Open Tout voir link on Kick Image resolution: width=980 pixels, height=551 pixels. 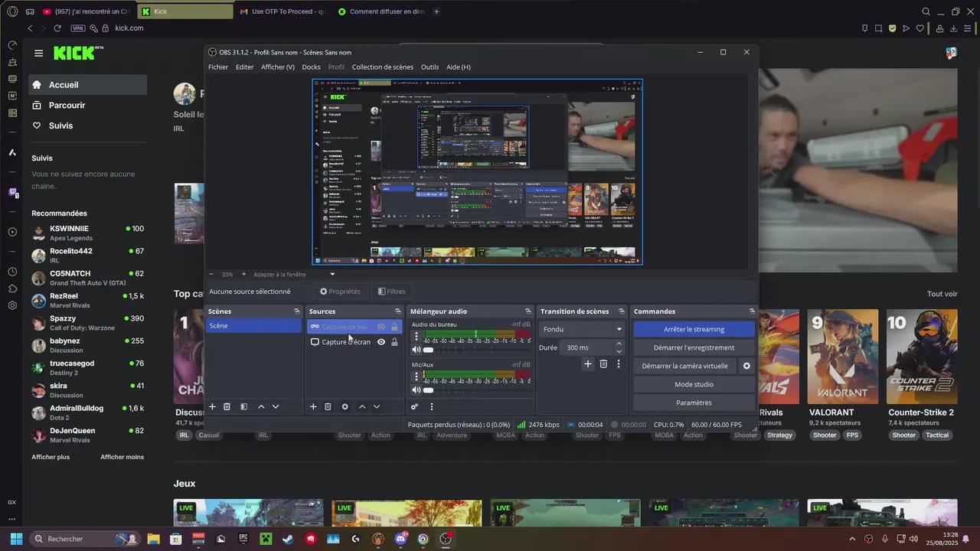[942, 294]
